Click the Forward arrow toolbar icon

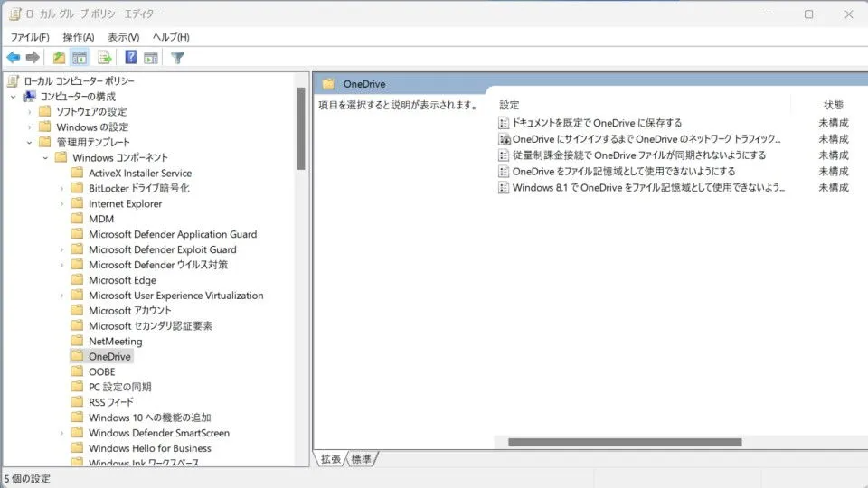pyautogui.click(x=33, y=57)
